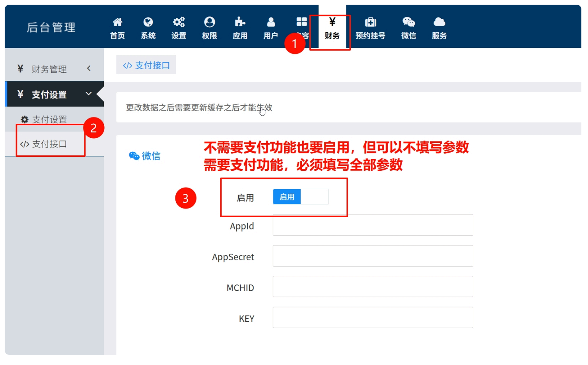Expand the 财务管理 sidebar section

[49, 69]
